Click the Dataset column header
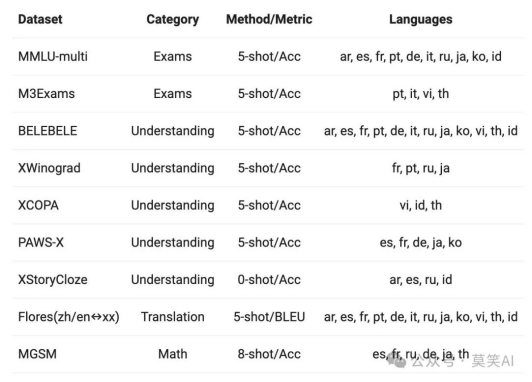 [40, 19]
